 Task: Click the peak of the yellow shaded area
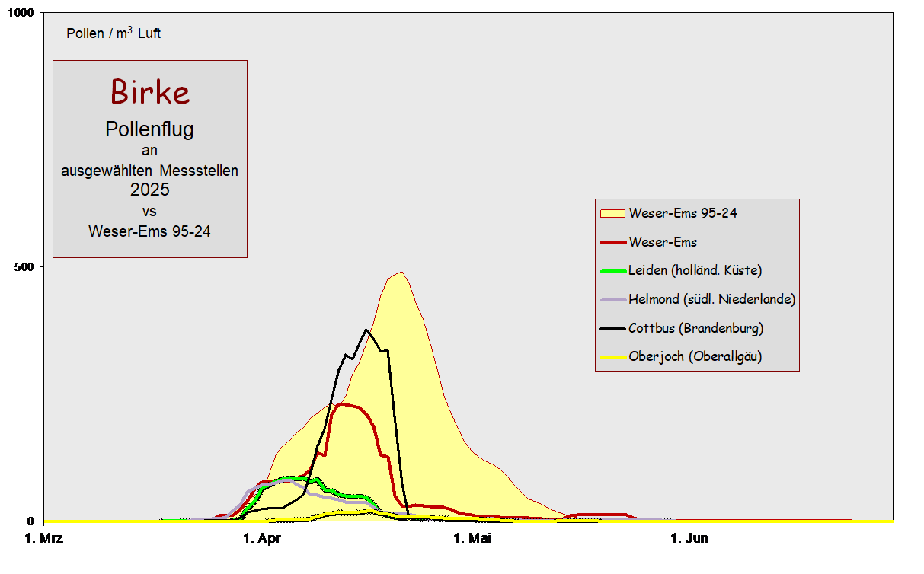[x=400, y=273]
